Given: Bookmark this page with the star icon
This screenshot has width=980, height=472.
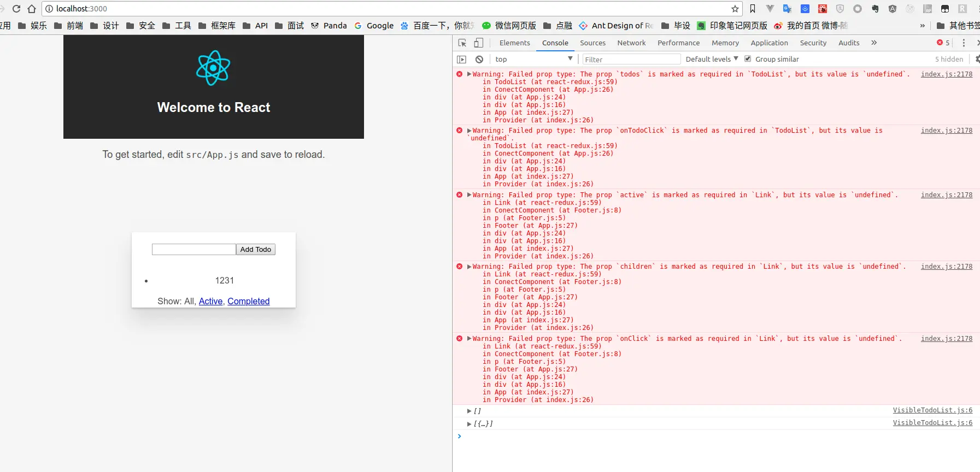Looking at the screenshot, I should click(x=735, y=9).
